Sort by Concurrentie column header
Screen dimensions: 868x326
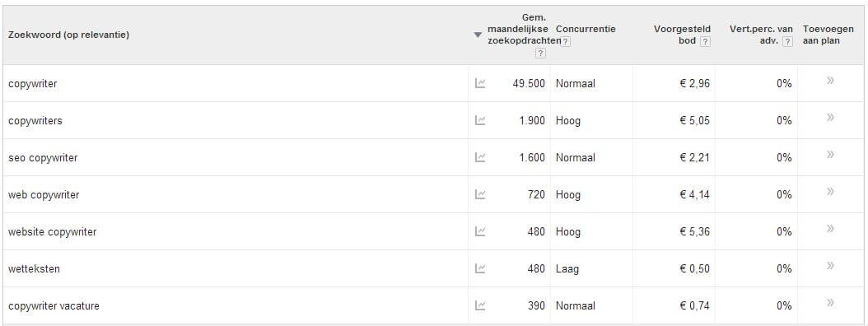pos(586,29)
